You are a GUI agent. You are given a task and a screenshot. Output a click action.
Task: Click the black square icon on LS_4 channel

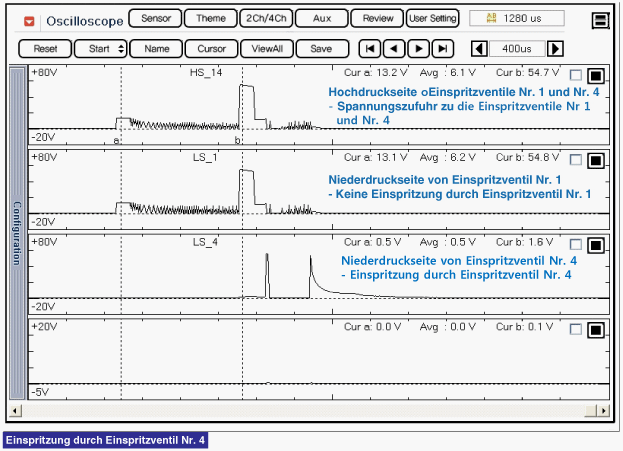click(x=595, y=246)
